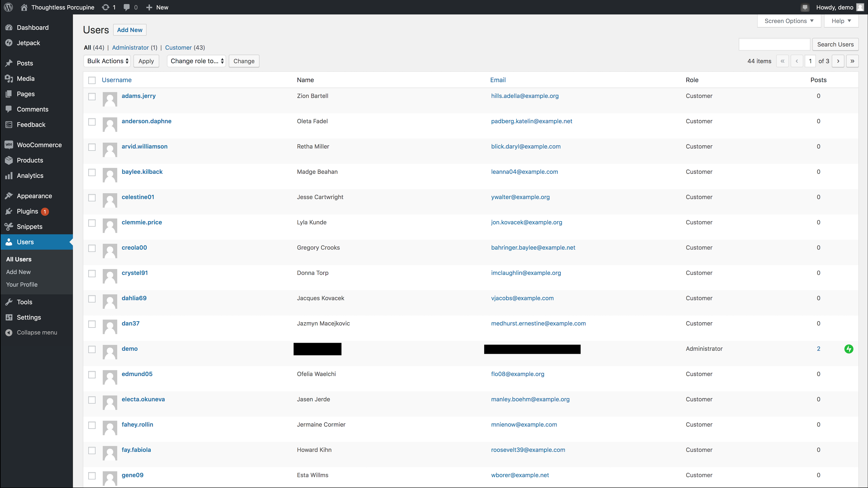
Task: Open Posts pin icon
Action: pyautogui.click(x=9, y=63)
